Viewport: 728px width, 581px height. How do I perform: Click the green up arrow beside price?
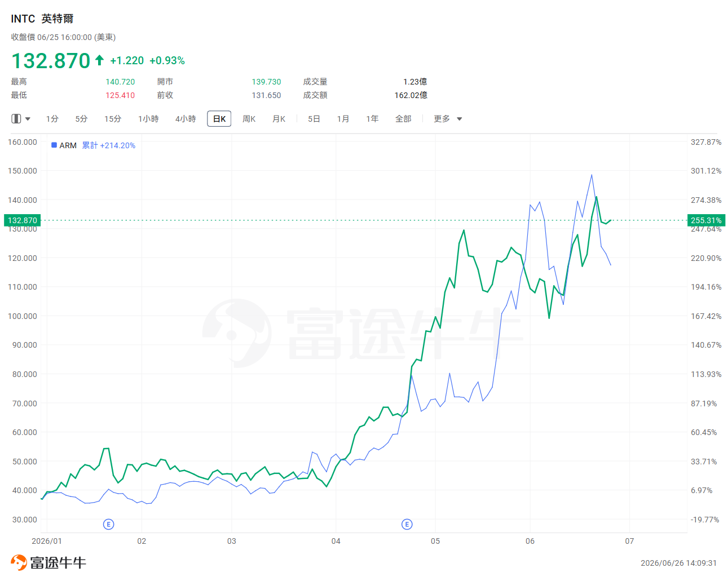[99, 60]
